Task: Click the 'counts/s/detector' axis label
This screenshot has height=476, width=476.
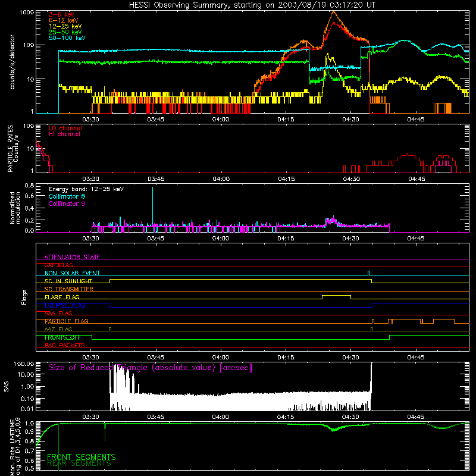Action: tap(12, 62)
